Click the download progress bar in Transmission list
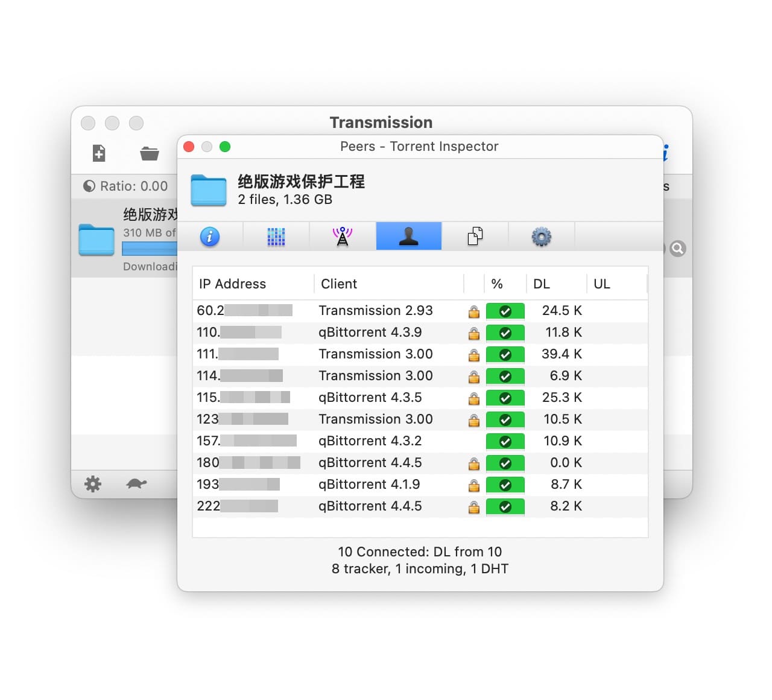The height and width of the screenshot is (700, 772). tap(150, 249)
